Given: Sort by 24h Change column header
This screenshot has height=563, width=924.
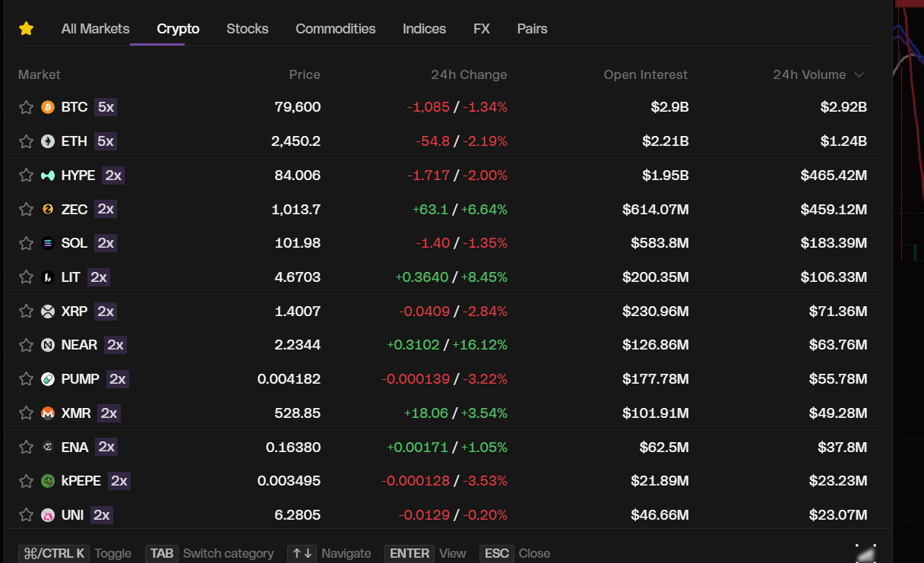Looking at the screenshot, I should 469,74.
